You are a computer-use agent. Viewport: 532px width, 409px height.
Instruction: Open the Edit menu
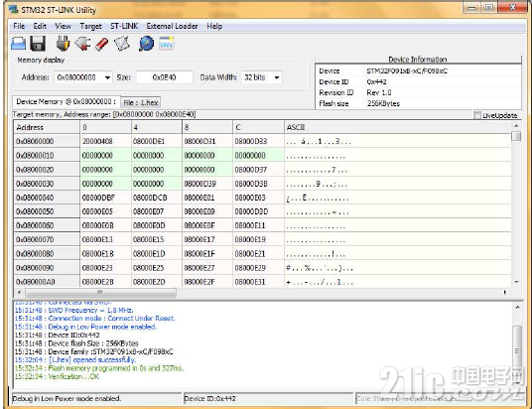[x=40, y=26]
